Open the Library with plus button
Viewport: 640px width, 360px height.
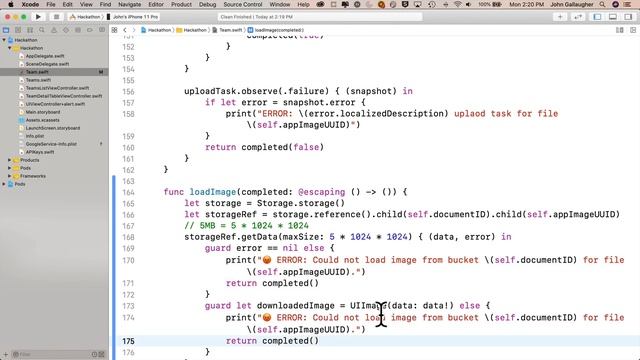(560, 17)
